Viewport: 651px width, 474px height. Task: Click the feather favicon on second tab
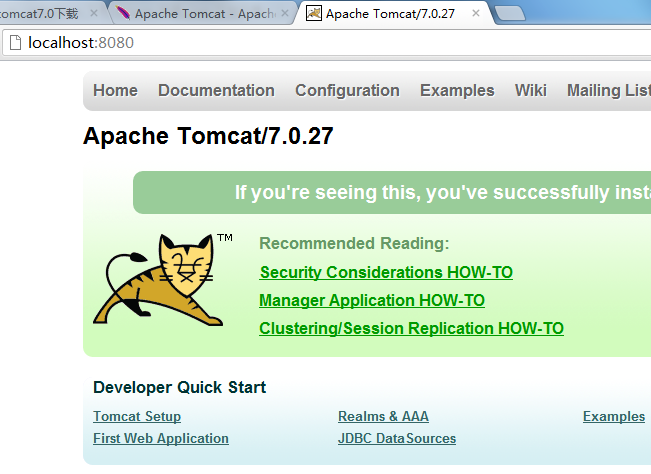(122, 14)
